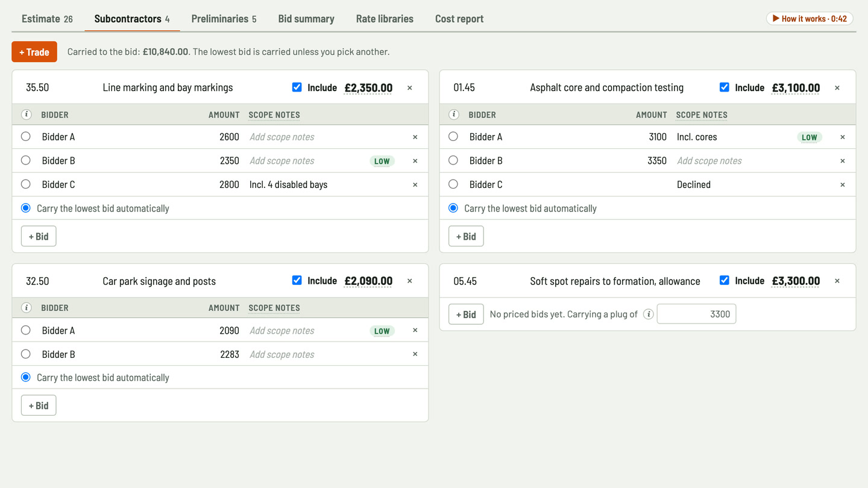Image resolution: width=868 pixels, height=488 pixels.
Task: Delete Bidder A's 2090 signage bid
Action: pos(415,330)
